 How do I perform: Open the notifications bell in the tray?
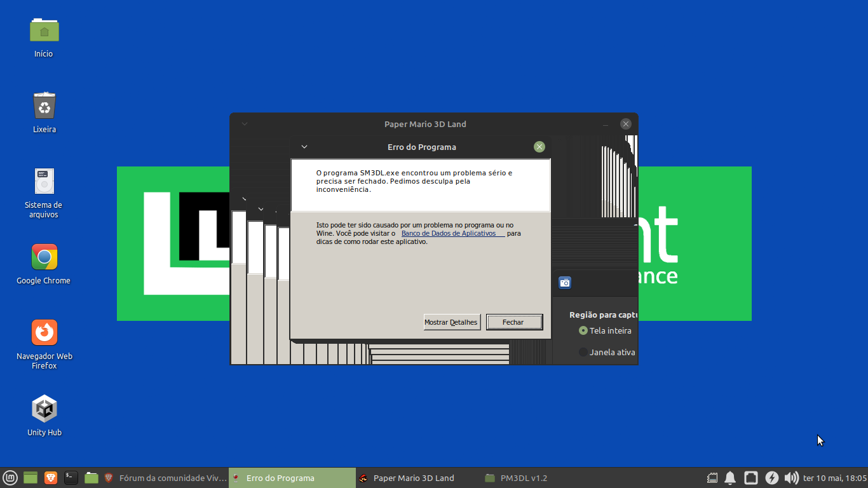pyautogui.click(x=730, y=478)
